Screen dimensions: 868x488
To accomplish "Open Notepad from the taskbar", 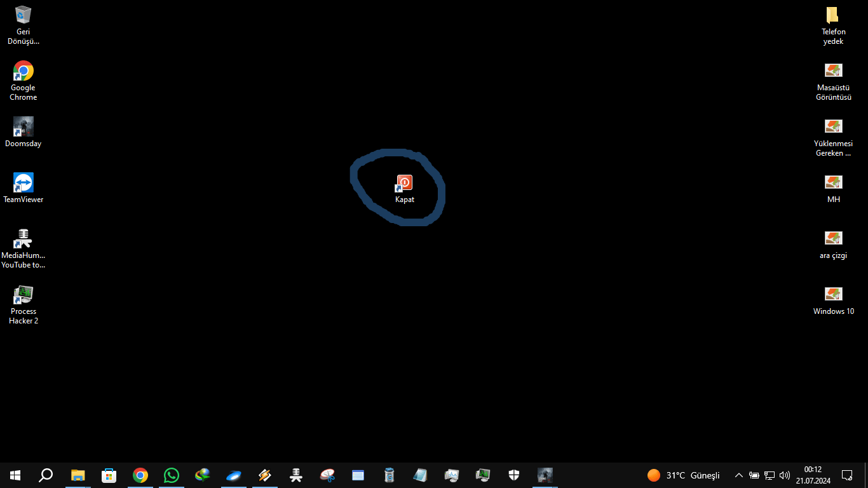I will pyautogui.click(x=420, y=475).
